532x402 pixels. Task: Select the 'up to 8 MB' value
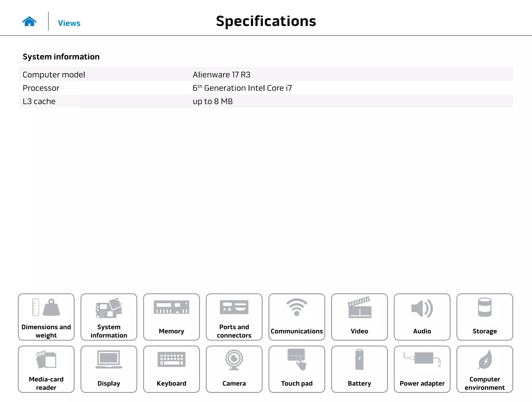point(213,101)
